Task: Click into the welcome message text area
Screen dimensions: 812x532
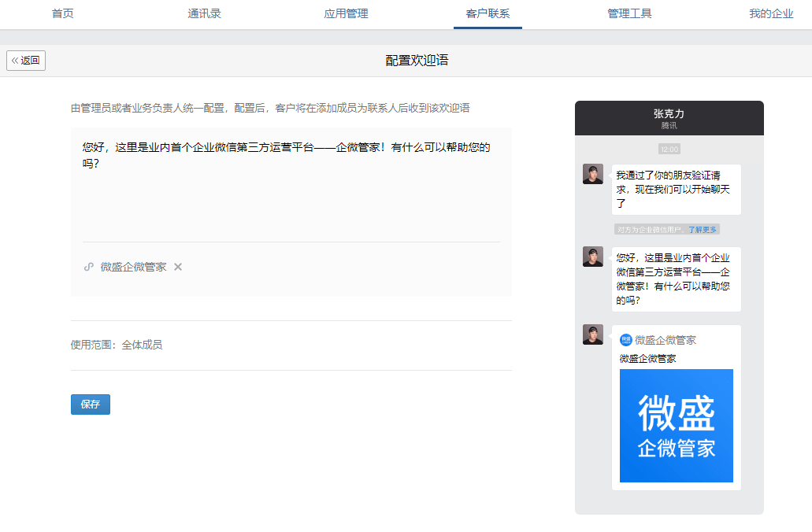Action: [291, 185]
